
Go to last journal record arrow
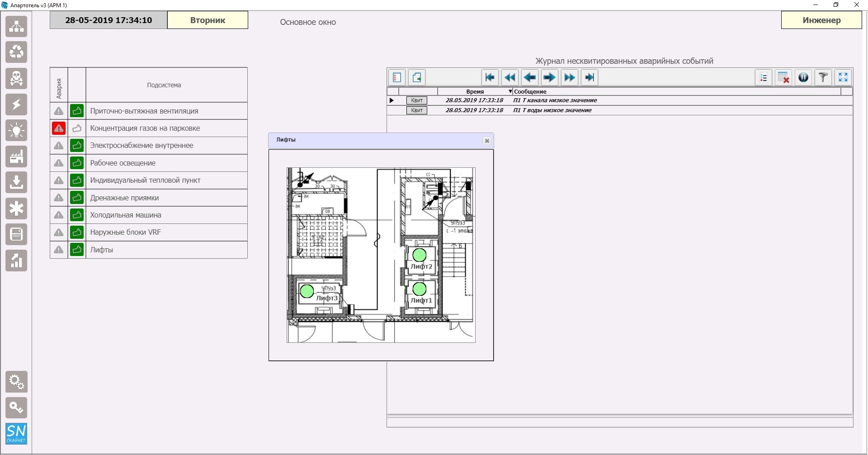coord(589,77)
